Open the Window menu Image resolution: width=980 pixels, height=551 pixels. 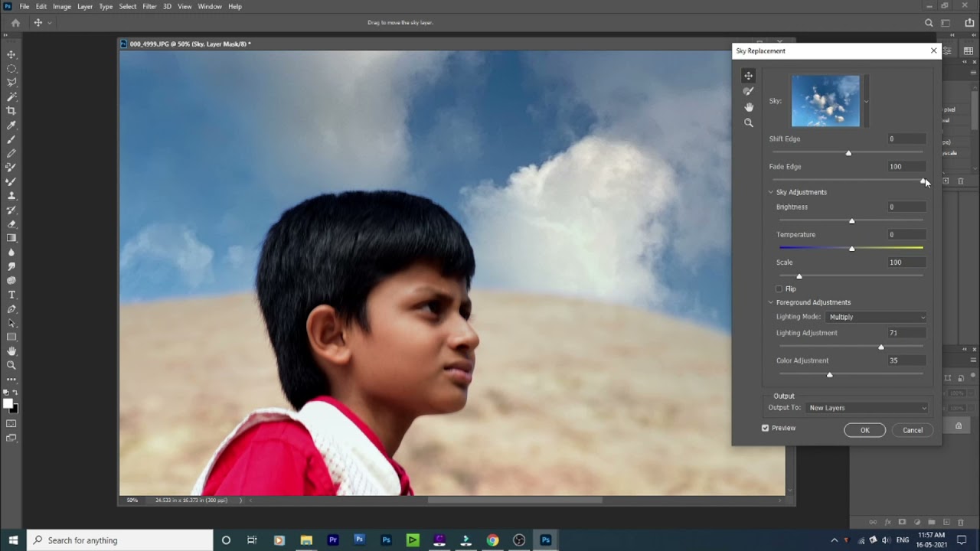(210, 6)
